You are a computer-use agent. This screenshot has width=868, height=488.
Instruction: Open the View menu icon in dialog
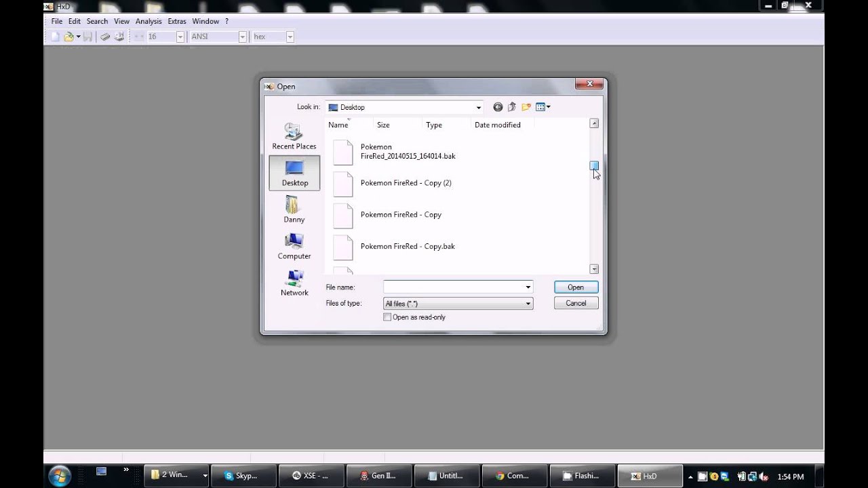542,107
